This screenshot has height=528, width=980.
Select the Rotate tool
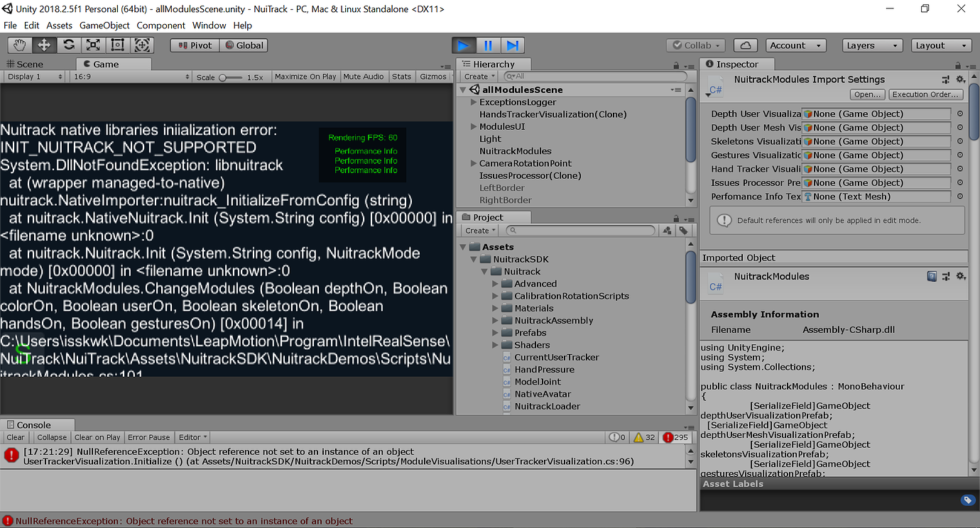point(68,45)
